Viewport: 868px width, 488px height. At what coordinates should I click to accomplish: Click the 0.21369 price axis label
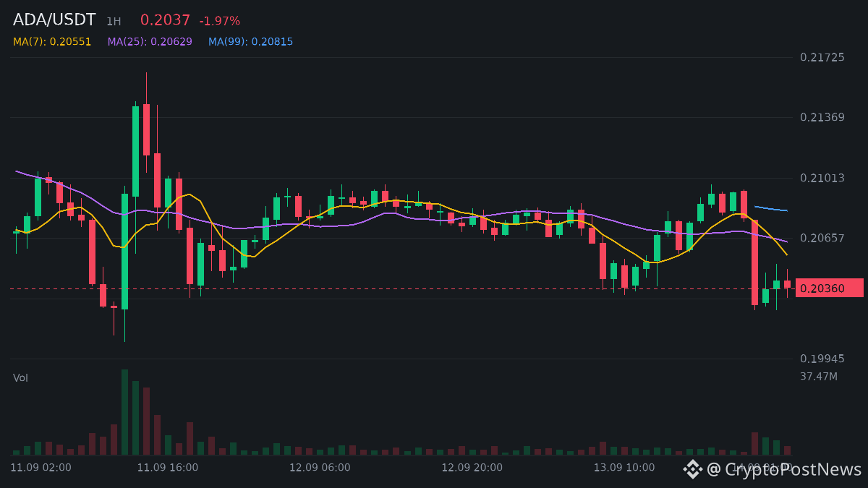pos(822,117)
